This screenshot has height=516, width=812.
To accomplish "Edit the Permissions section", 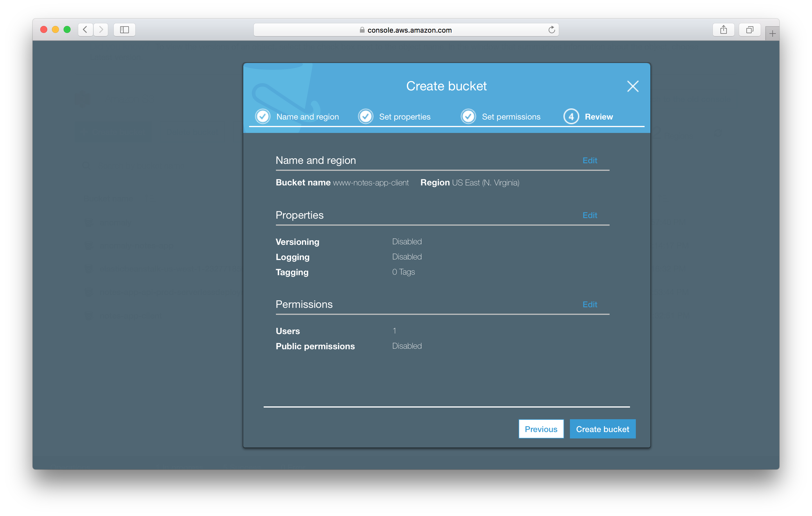I will [x=589, y=304].
